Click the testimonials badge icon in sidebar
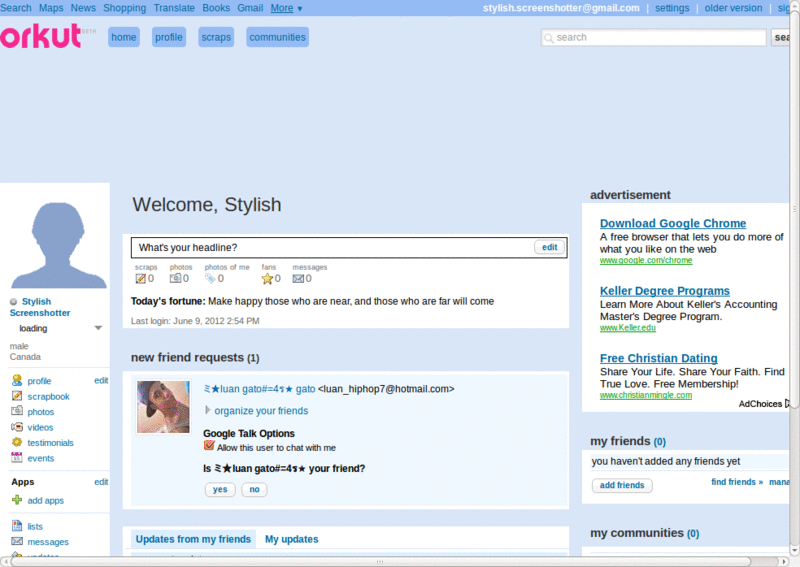 coord(17,442)
